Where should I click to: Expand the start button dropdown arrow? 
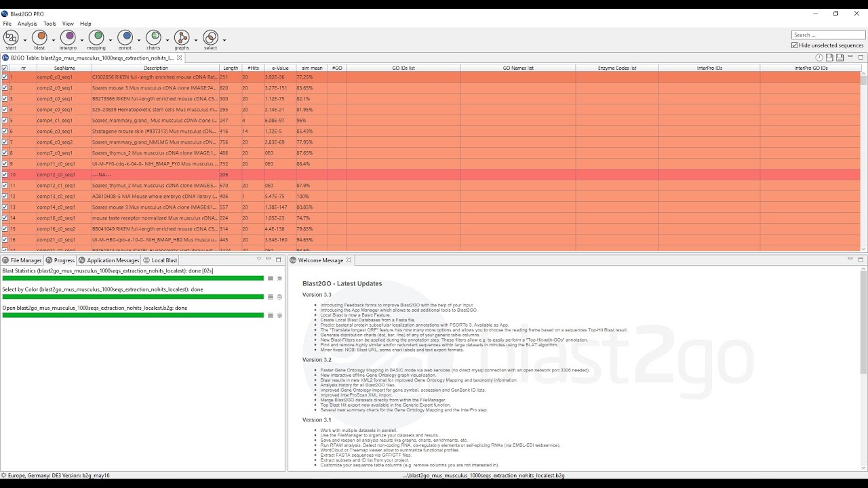(25, 40)
